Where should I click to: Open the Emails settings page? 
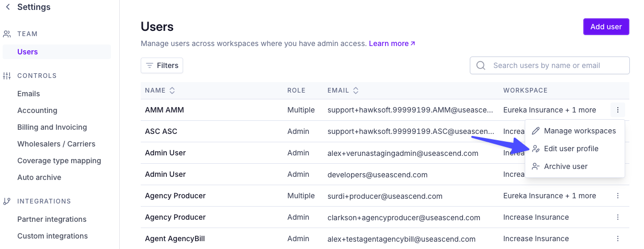tap(29, 94)
